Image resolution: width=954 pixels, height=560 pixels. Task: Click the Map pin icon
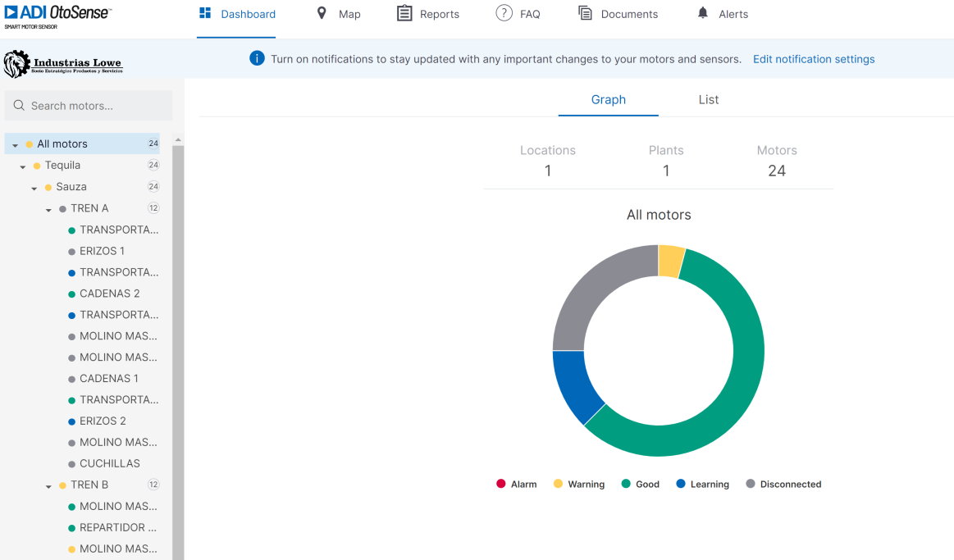coord(322,14)
